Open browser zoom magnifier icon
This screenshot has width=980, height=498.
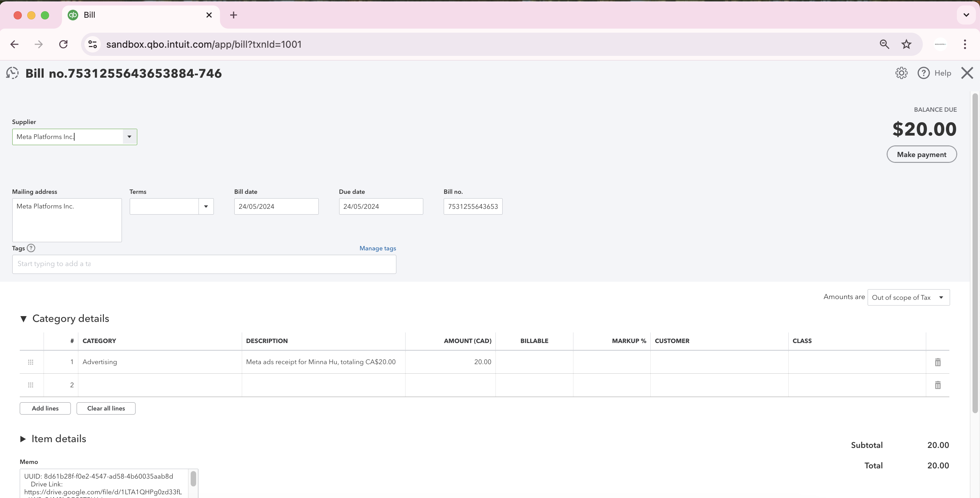coord(884,45)
